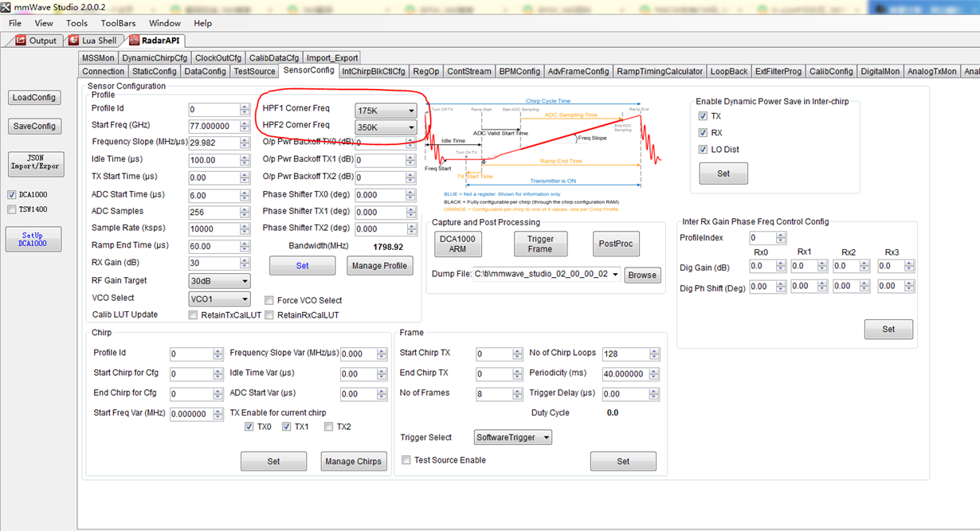The image size is (980, 531).
Task: Open the Window menu
Action: [x=165, y=23]
